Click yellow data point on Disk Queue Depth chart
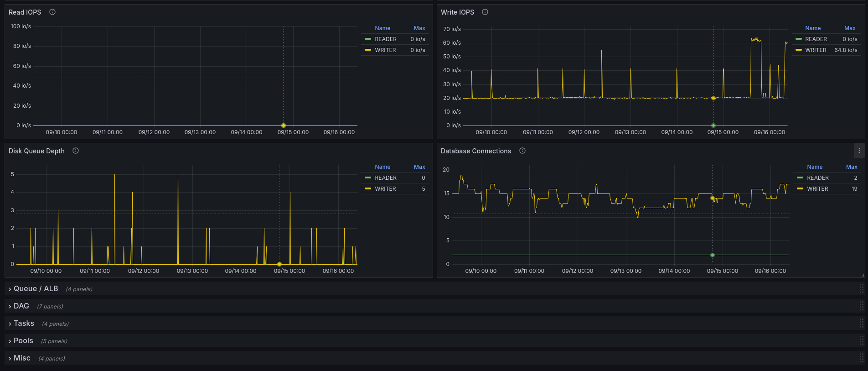Screen dimensions: 868x371 pyautogui.click(x=279, y=264)
